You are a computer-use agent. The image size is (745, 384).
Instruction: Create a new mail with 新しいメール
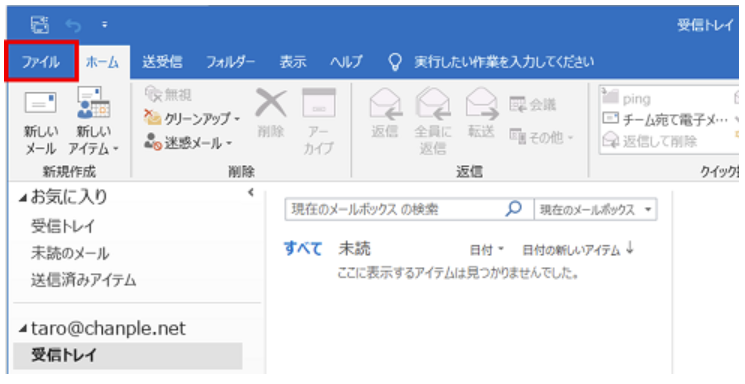(x=41, y=122)
